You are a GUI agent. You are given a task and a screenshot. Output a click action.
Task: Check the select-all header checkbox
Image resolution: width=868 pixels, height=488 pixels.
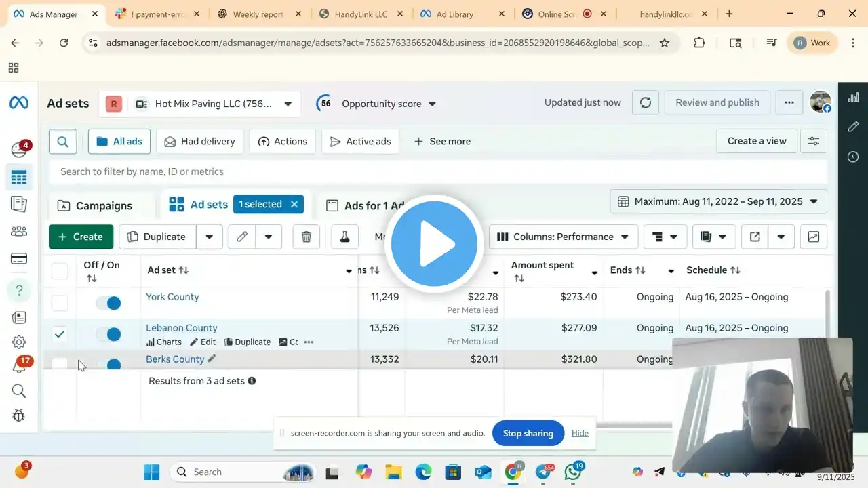coord(60,271)
